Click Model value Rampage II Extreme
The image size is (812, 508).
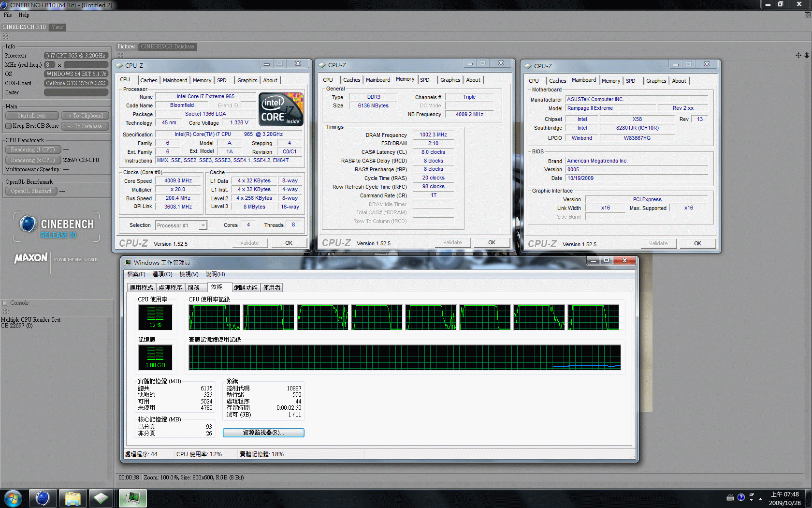[x=611, y=108]
